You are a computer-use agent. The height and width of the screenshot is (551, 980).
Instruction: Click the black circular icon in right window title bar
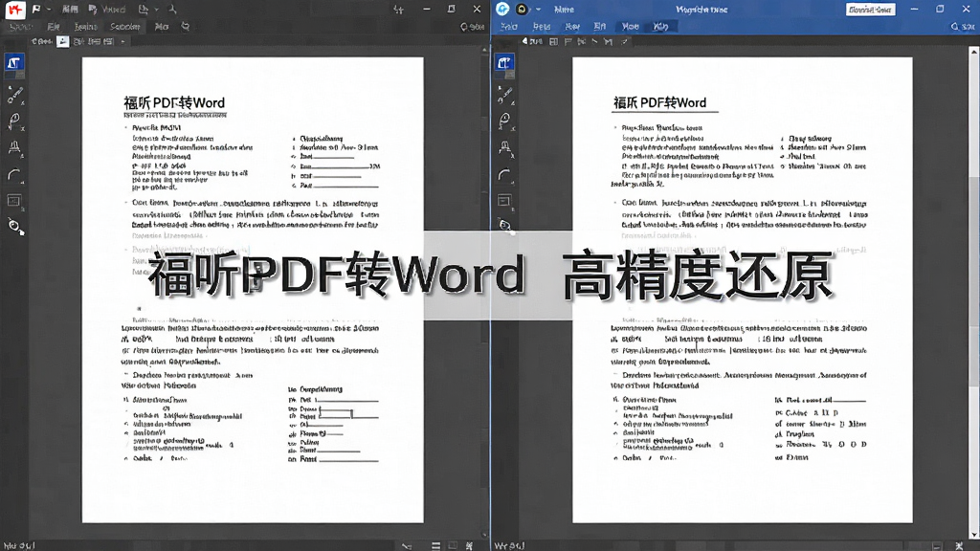[522, 9]
